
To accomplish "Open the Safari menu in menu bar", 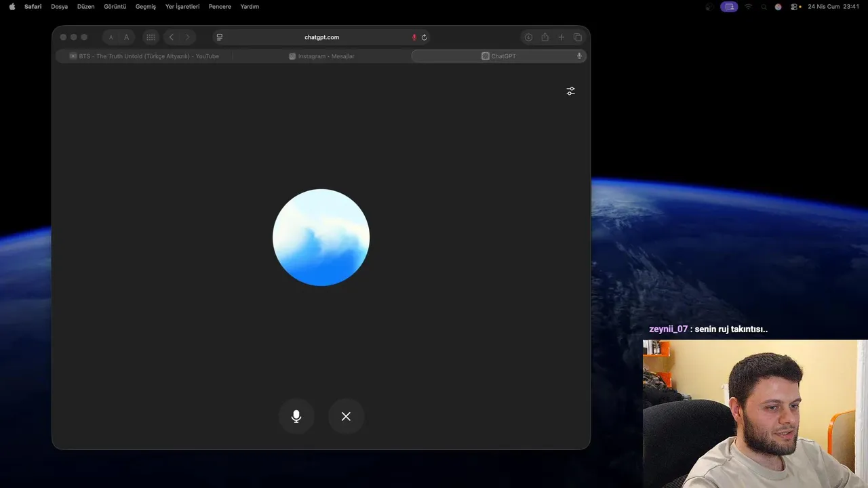I will pyautogui.click(x=33, y=7).
